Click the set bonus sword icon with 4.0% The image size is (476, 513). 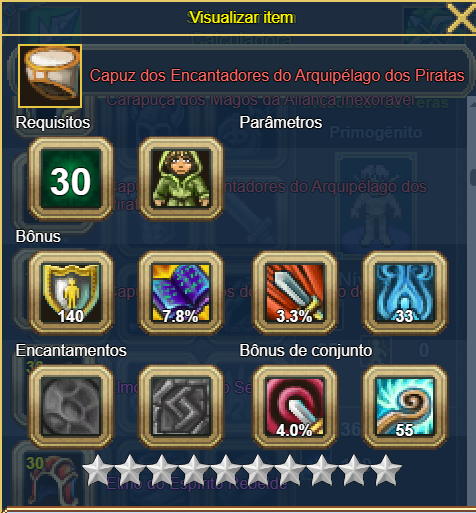pos(295,406)
